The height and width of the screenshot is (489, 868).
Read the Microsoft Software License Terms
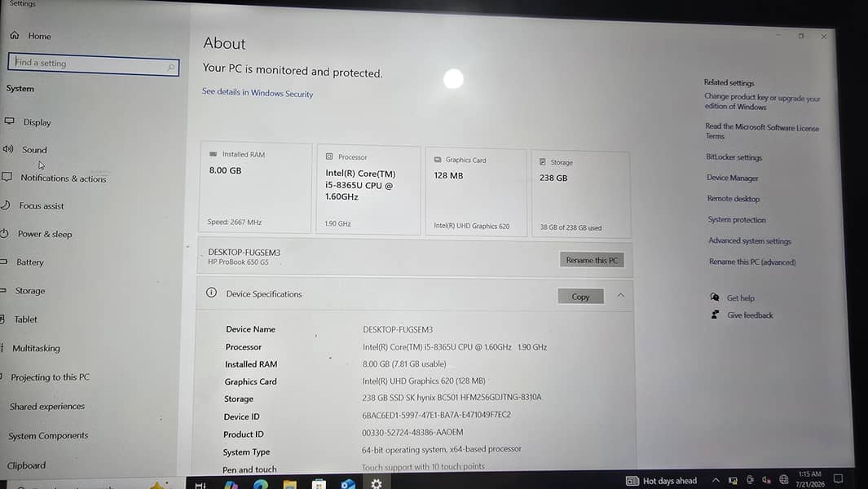pyautogui.click(x=762, y=131)
